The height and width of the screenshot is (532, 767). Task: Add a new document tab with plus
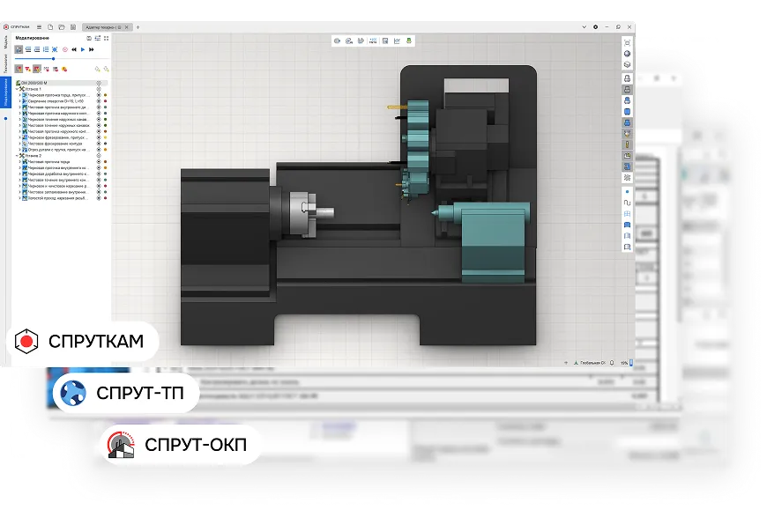click(138, 27)
